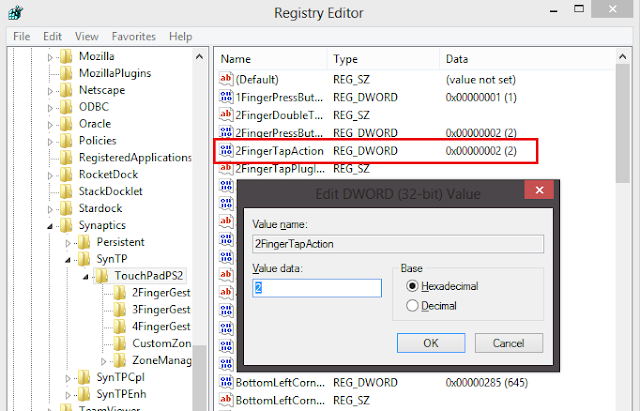Open the Edit menu
Screen dimensions: 640x411
[x=52, y=37]
